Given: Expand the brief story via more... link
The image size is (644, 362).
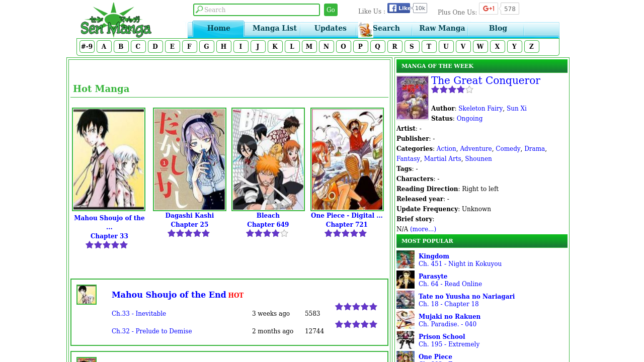Looking at the screenshot, I should coord(423,229).
